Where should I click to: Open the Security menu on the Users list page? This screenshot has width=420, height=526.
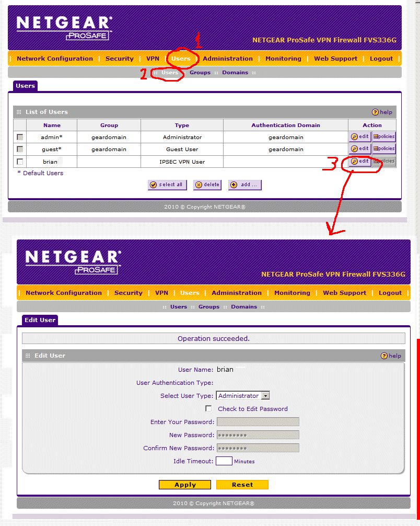[x=120, y=59]
